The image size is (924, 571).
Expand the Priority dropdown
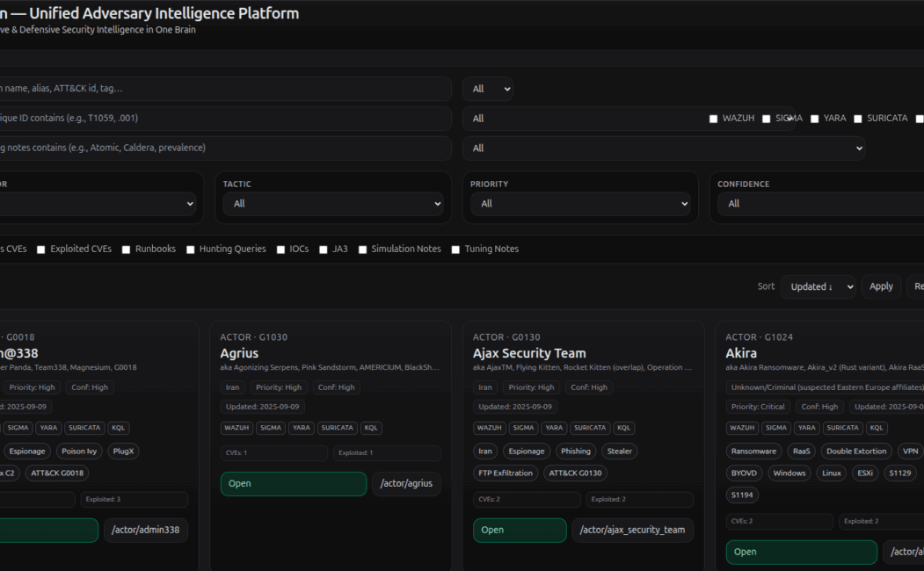(580, 204)
